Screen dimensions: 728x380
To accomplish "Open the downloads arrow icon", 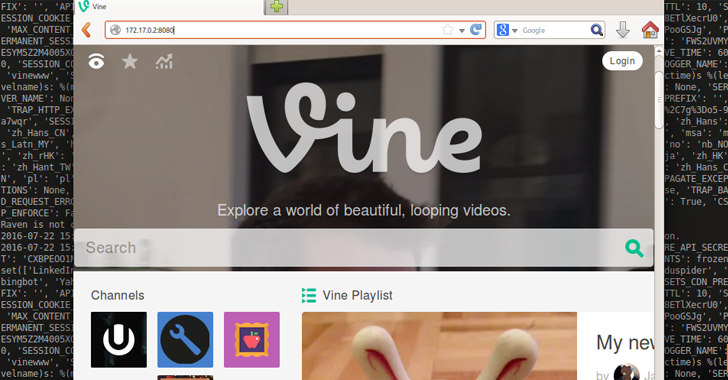I will 623,30.
